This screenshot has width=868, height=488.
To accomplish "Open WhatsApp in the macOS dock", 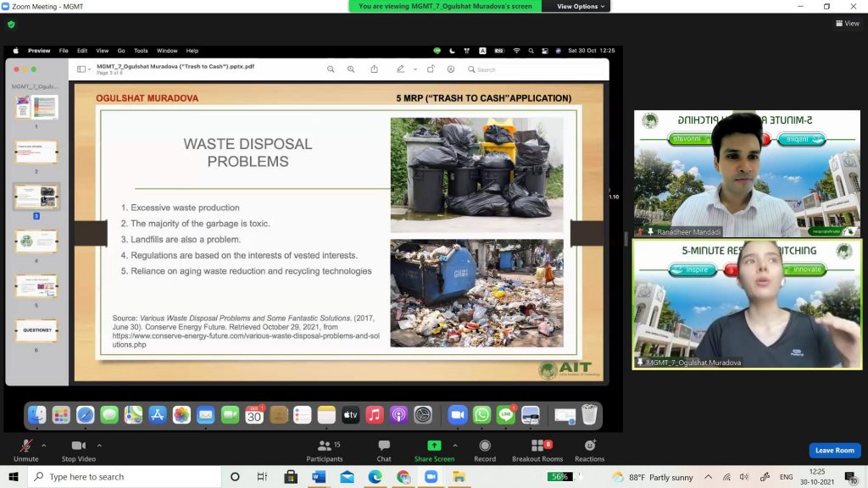I will click(x=481, y=414).
